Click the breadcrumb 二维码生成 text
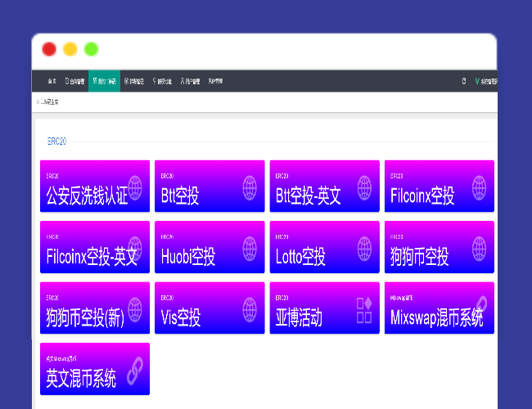Screen dimensions: 532x409 tap(50, 101)
